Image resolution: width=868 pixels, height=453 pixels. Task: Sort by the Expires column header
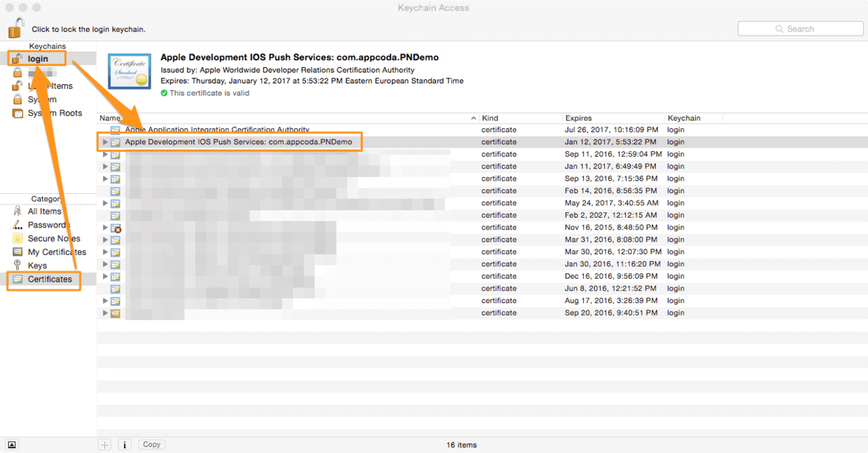[x=614, y=118]
